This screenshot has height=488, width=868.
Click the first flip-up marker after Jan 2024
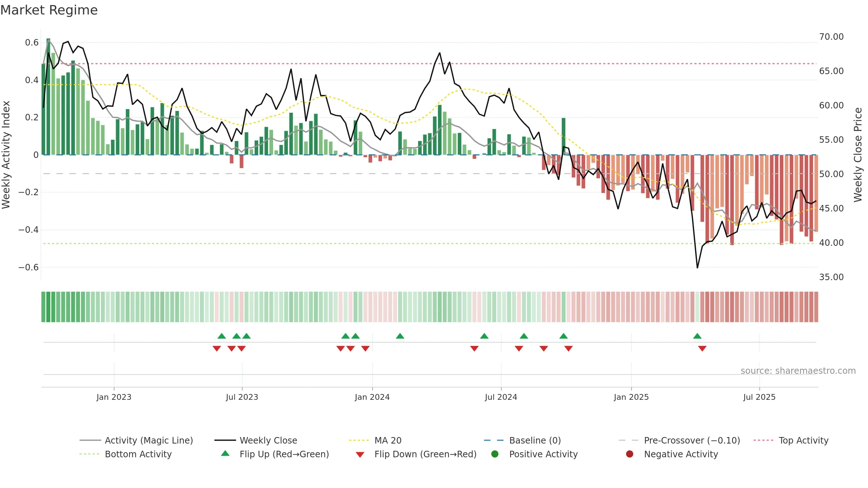click(400, 336)
